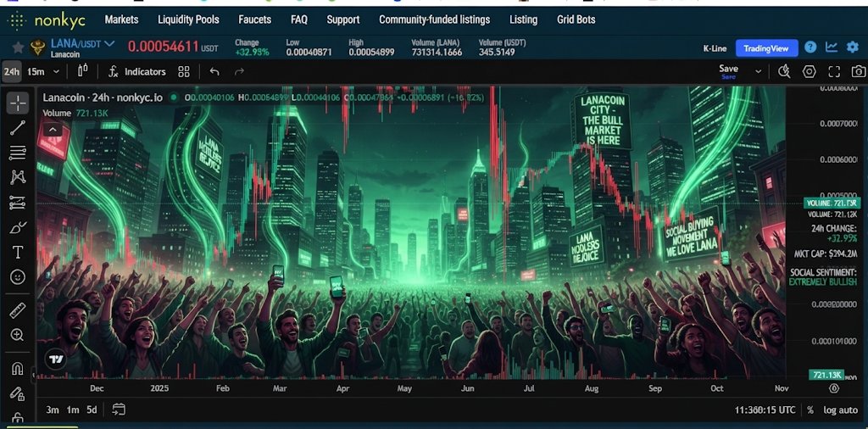Toggle log scale
Viewport: 868px width, 429px height.
829,410
